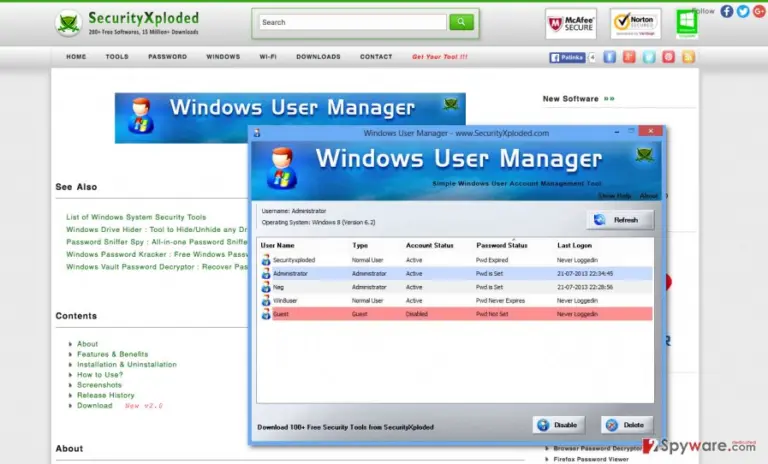Click the Delete button
The image size is (768, 464).
click(x=627, y=425)
